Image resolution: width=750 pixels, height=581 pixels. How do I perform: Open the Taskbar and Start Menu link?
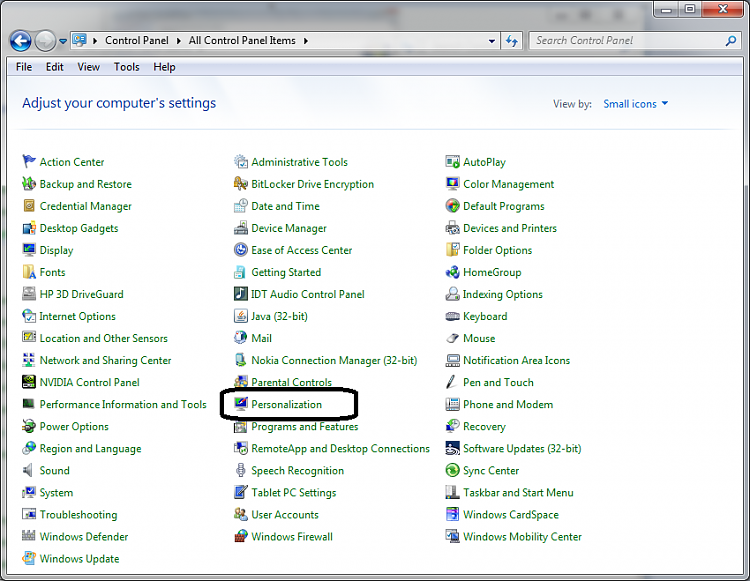(518, 492)
